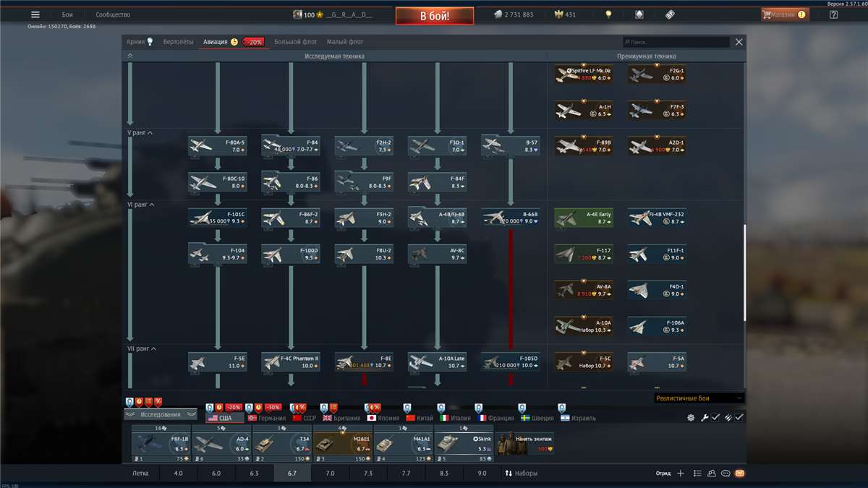
Task: Open the Сообщество top menu
Action: point(113,14)
